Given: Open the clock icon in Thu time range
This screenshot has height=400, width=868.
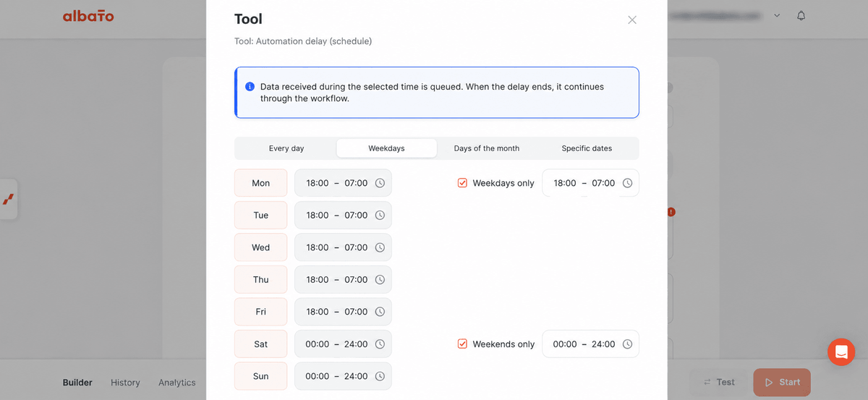Looking at the screenshot, I should coord(380,280).
